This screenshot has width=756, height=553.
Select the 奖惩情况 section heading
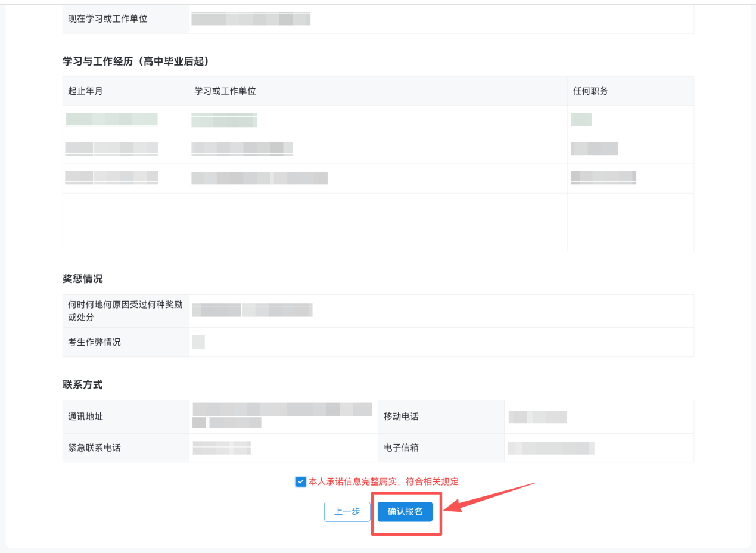(83, 279)
